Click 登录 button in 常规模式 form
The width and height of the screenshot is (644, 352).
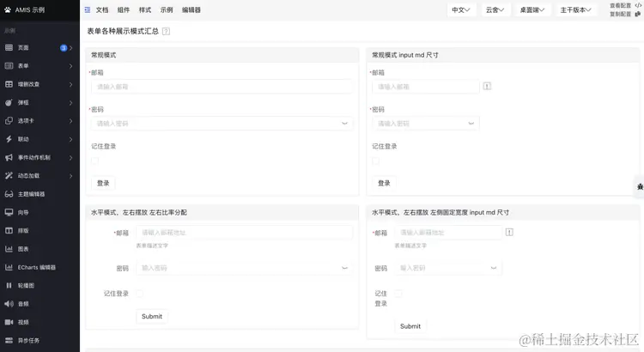(x=103, y=183)
